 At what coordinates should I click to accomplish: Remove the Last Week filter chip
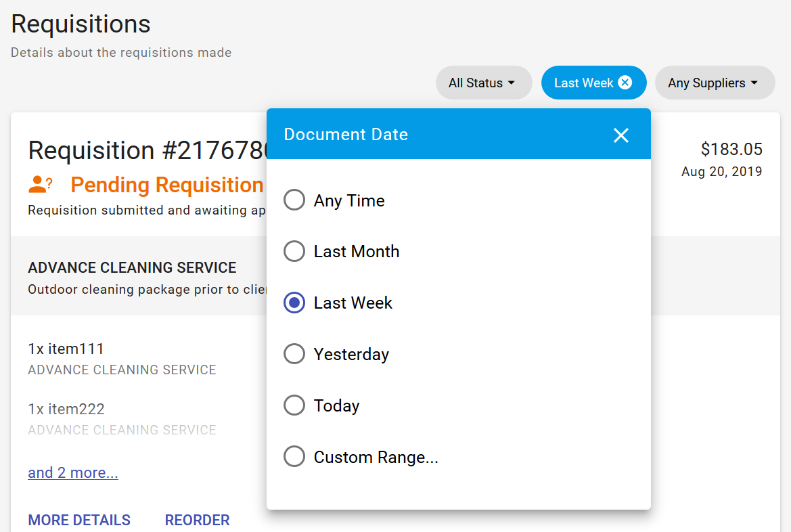tap(624, 82)
